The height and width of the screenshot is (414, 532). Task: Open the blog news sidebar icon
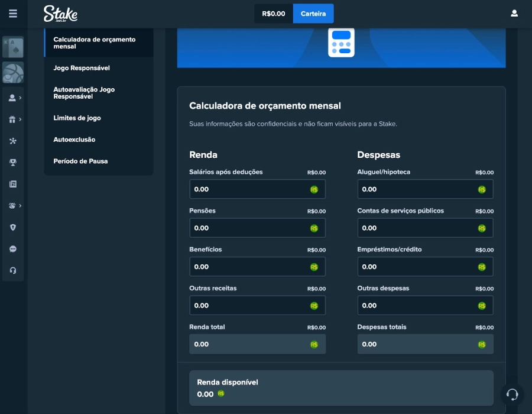[x=13, y=185]
